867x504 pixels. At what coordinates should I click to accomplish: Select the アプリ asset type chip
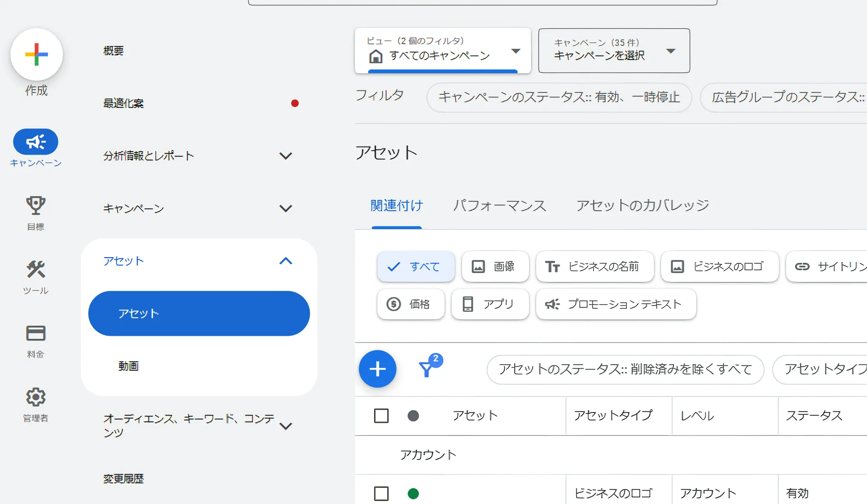click(490, 304)
